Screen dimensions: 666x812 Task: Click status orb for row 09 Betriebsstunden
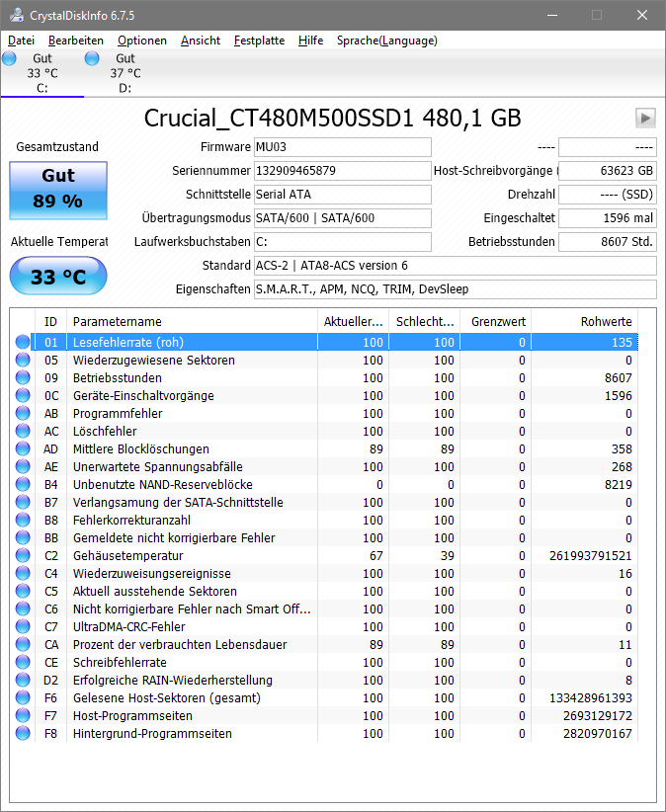pos(23,377)
